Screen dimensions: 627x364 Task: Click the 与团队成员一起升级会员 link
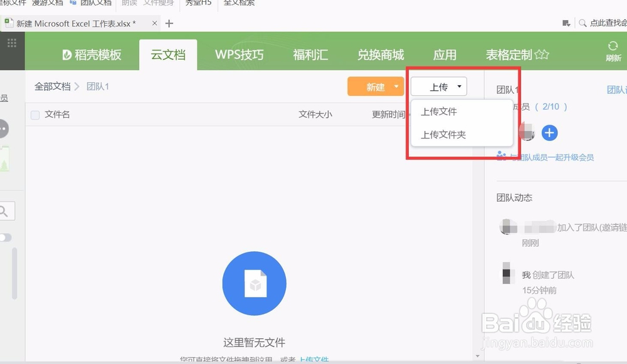coord(551,157)
